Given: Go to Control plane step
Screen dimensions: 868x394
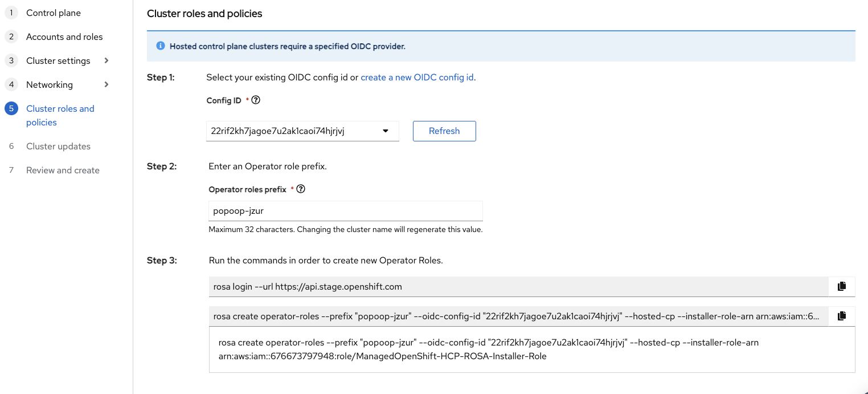Looking at the screenshot, I should pyautogui.click(x=54, y=13).
